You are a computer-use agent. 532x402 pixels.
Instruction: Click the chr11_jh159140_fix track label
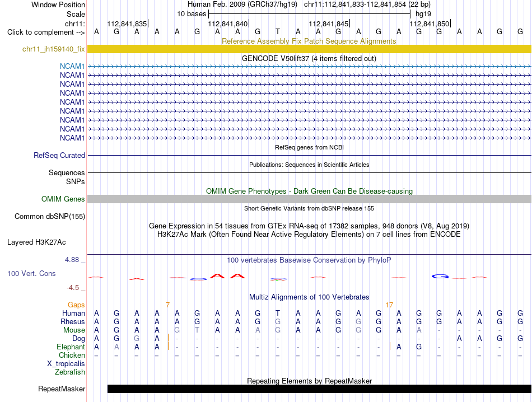point(53,49)
